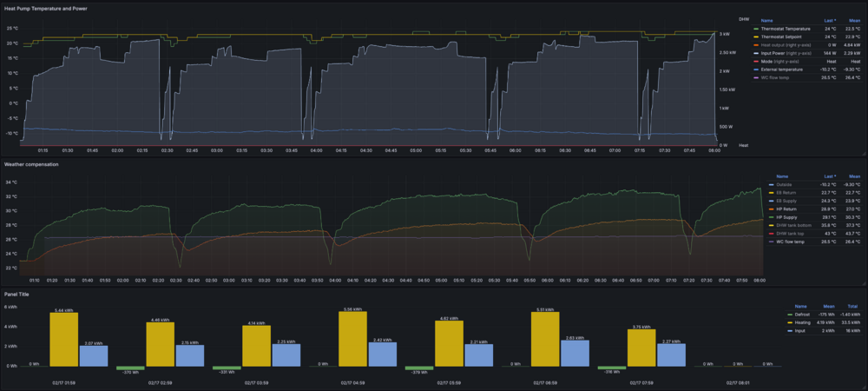Toggle HP Supply series in legend
This screenshot has height=391, width=868.
point(787,217)
